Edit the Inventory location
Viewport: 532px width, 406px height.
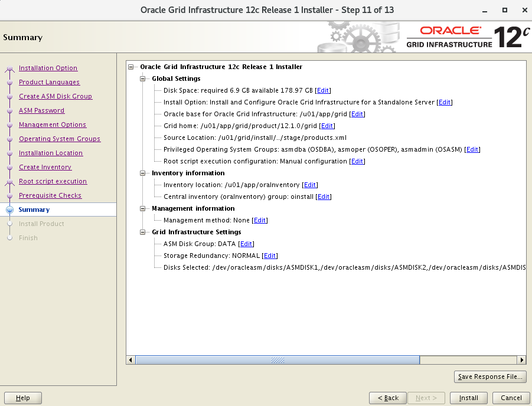311,185
